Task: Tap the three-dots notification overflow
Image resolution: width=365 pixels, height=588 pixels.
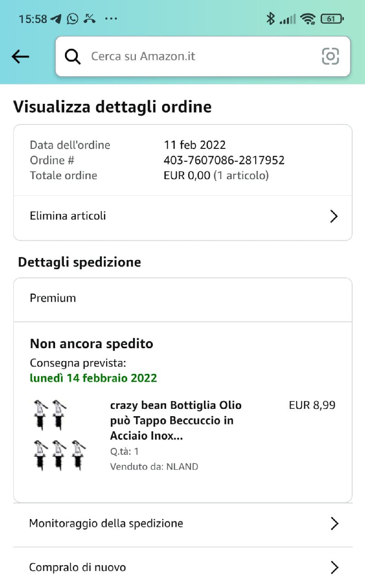Action: coord(111,19)
